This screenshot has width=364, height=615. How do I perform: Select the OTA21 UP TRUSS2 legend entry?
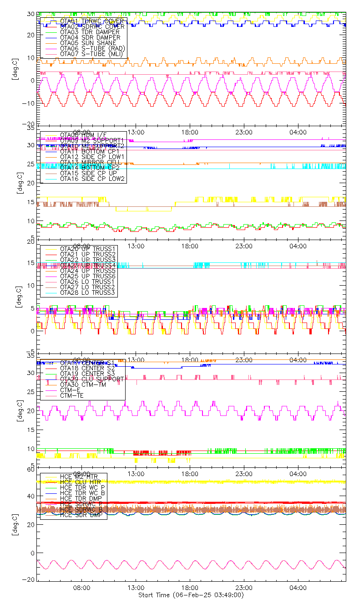(x=88, y=254)
